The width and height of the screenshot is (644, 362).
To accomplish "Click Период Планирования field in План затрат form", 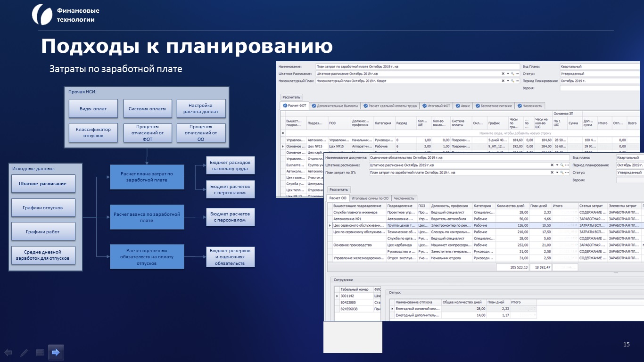I will 600,81.
